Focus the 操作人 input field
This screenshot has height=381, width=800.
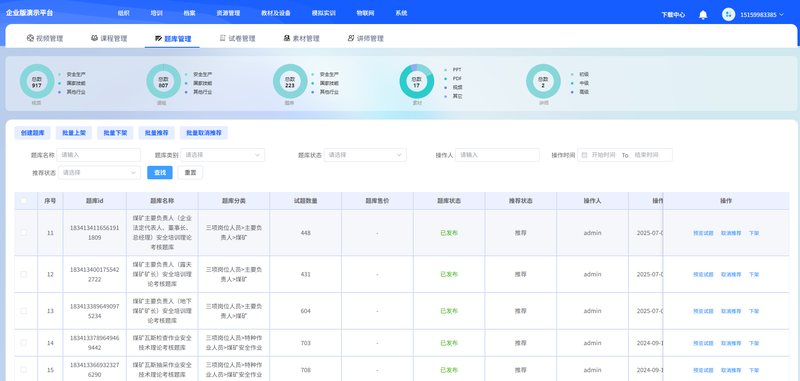click(x=497, y=155)
